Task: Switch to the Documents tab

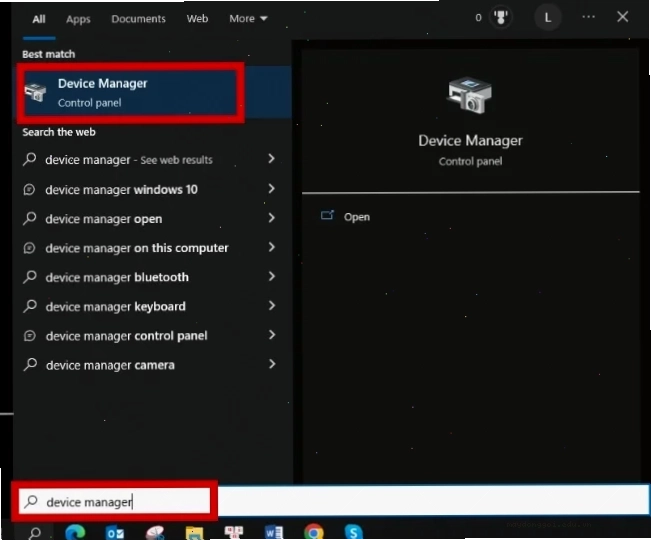Action: point(139,19)
